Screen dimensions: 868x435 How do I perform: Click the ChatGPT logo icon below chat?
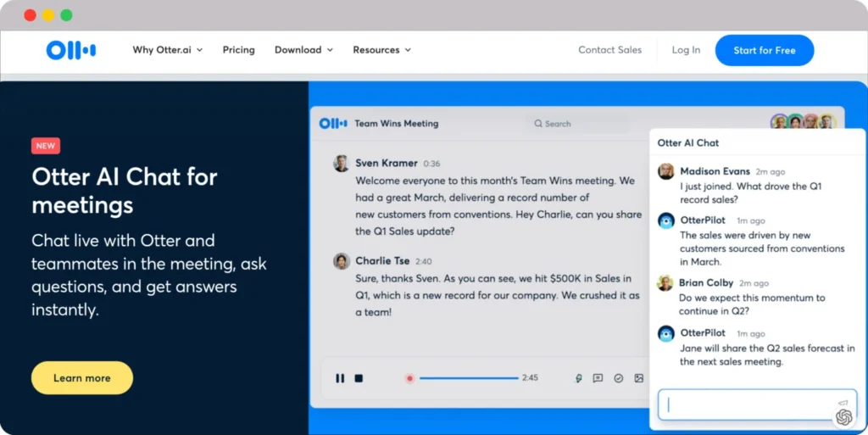843,417
